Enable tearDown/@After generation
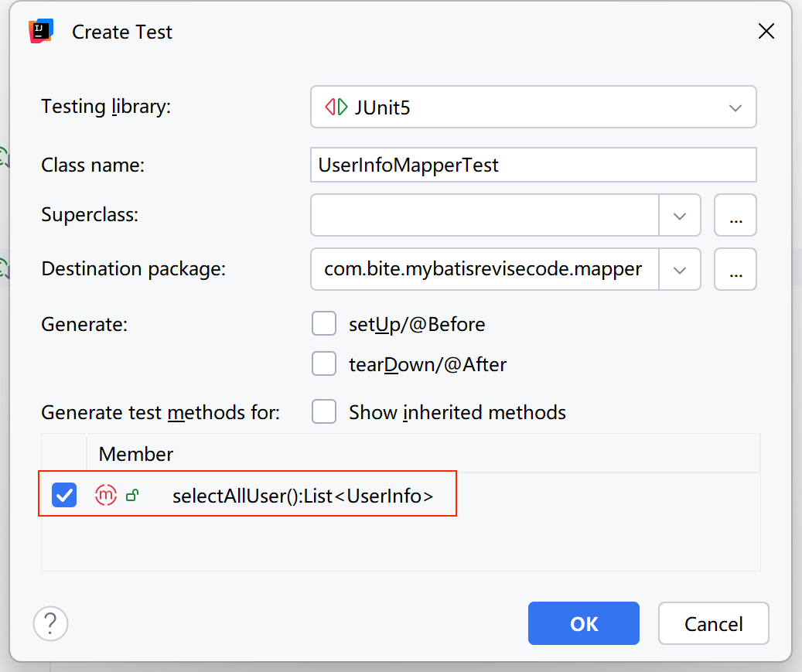The image size is (802, 672). tap(324, 364)
